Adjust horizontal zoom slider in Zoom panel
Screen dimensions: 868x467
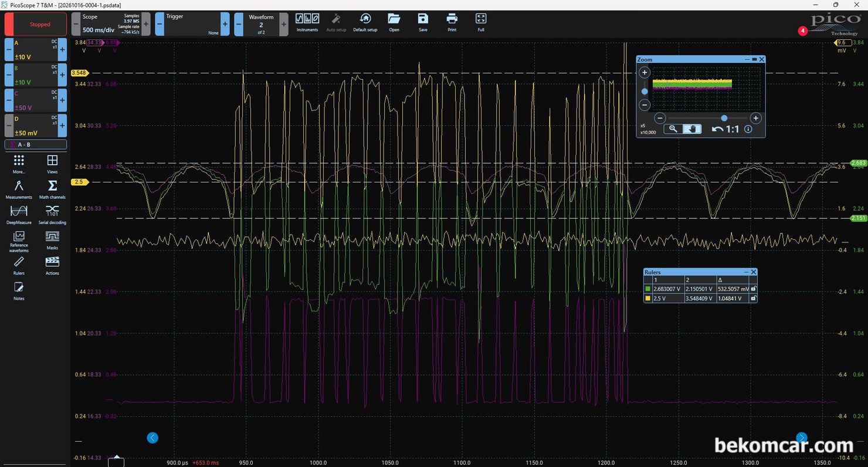(x=724, y=118)
